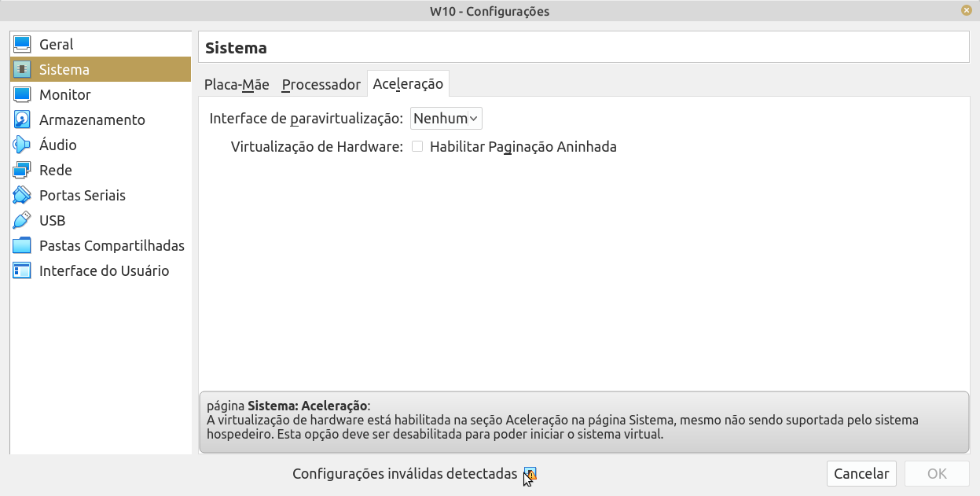980x496 pixels.
Task: Select the Sistema chip icon
Action: click(x=22, y=70)
